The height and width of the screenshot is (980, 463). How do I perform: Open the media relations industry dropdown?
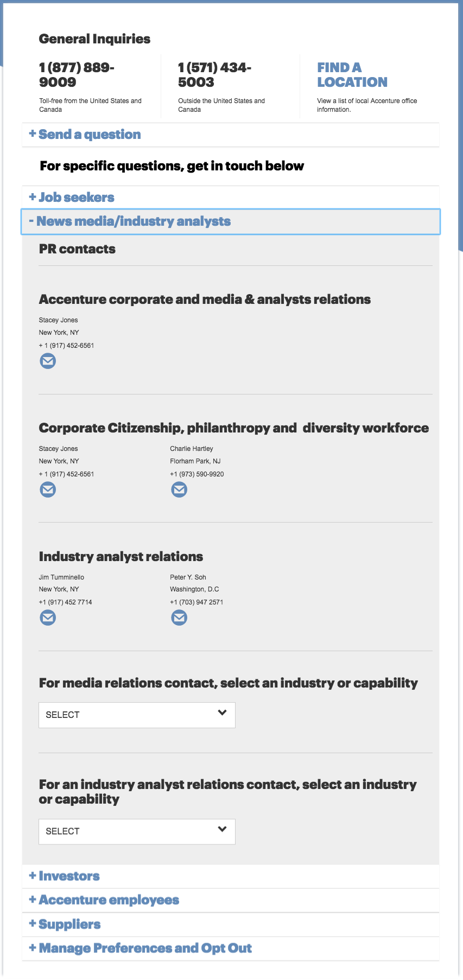click(x=137, y=715)
